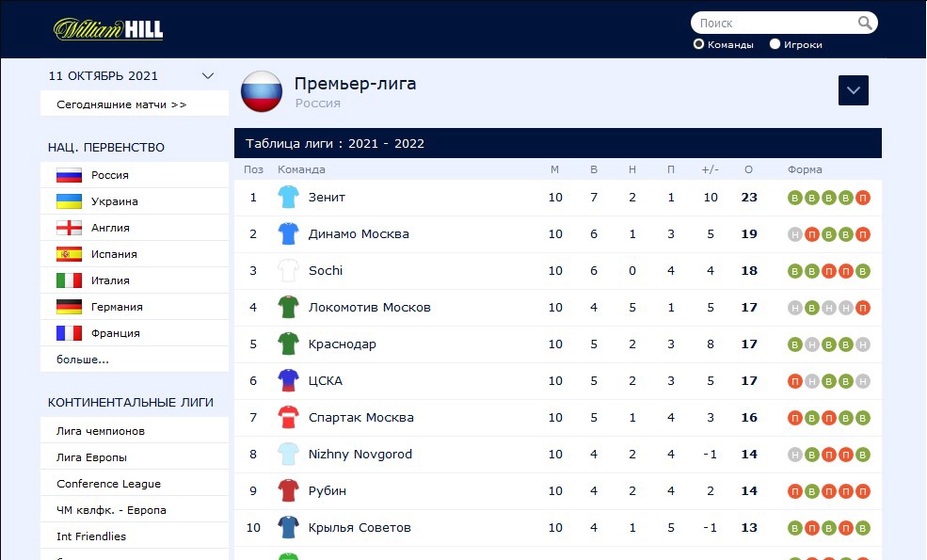Open the Conference League menu item
The image size is (927, 560).
pos(108,484)
